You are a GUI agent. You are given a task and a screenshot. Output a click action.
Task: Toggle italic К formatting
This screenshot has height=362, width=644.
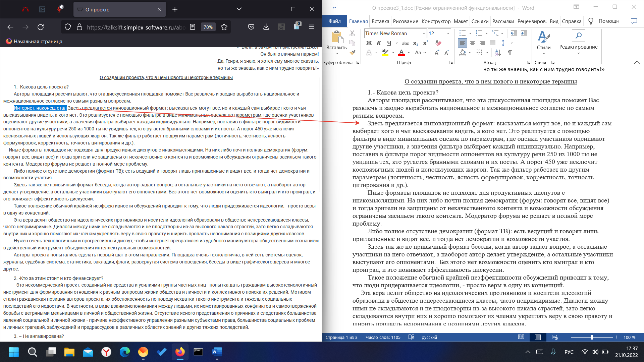tap(379, 43)
